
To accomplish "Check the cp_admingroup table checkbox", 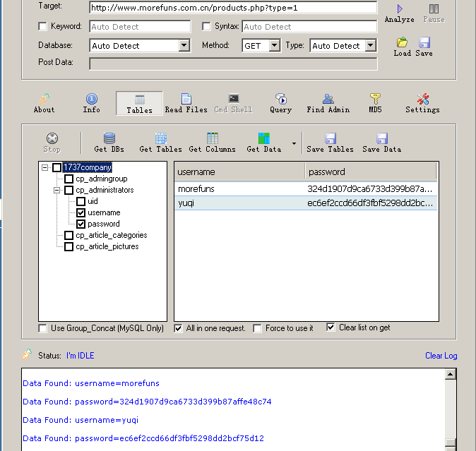I will tap(69, 179).
